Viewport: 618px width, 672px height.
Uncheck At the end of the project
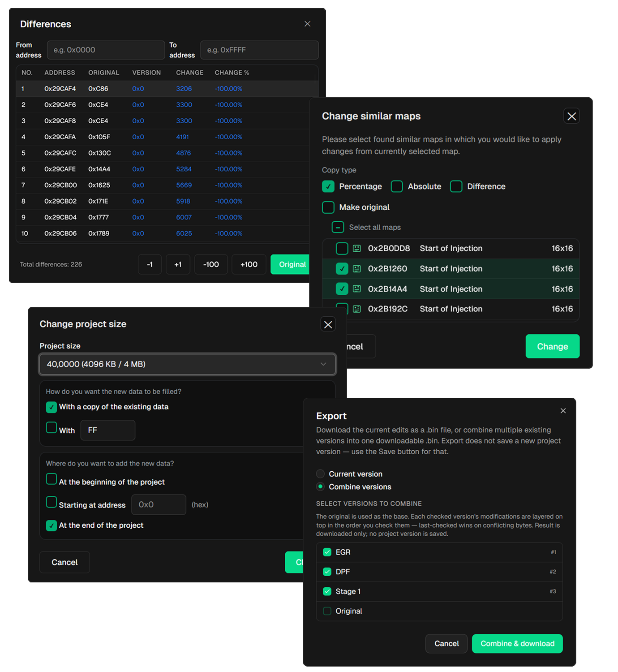pos(51,525)
